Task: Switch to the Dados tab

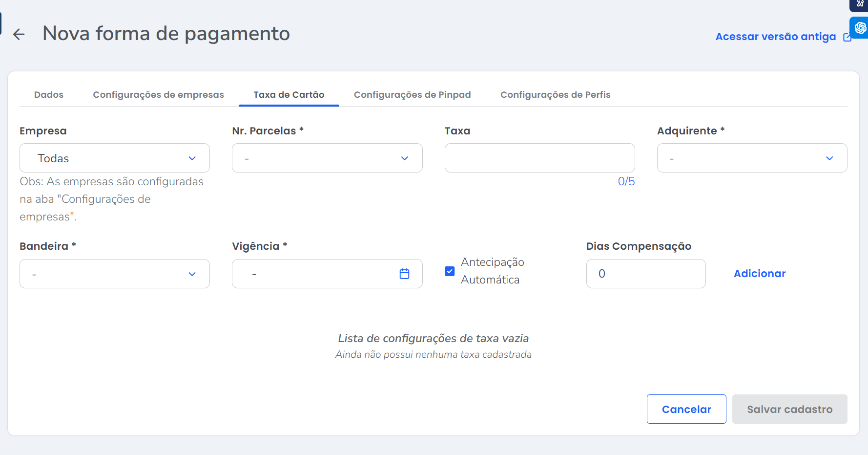Action: [x=49, y=95]
